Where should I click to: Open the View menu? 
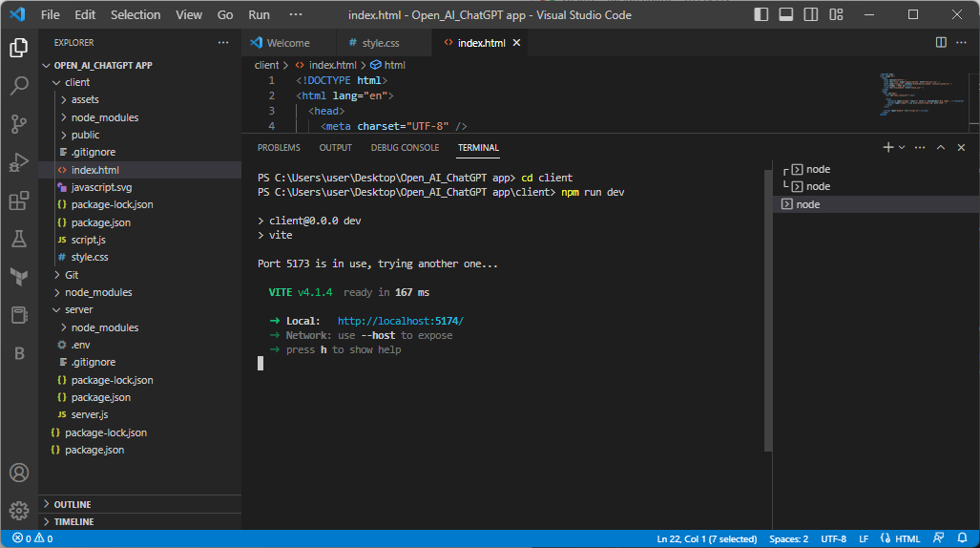[188, 14]
